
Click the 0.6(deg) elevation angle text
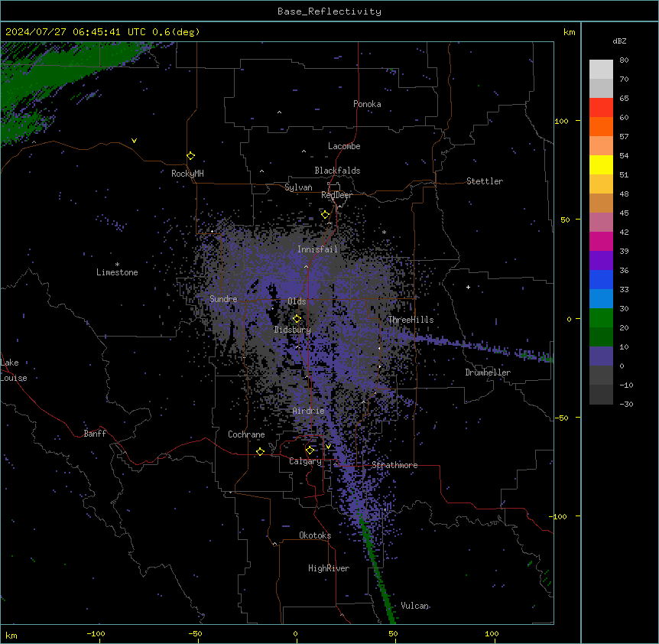click(x=176, y=32)
